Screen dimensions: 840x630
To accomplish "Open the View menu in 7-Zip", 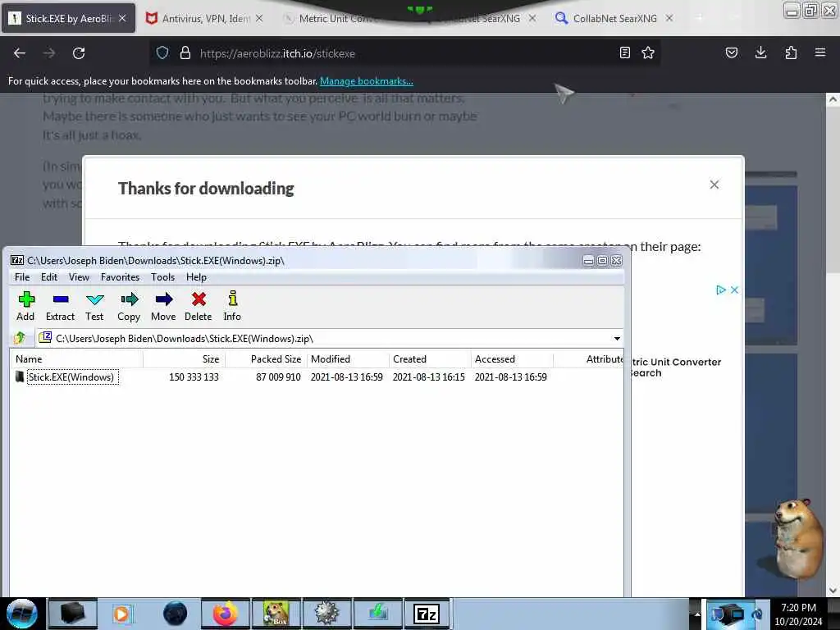I will (79, 277).
